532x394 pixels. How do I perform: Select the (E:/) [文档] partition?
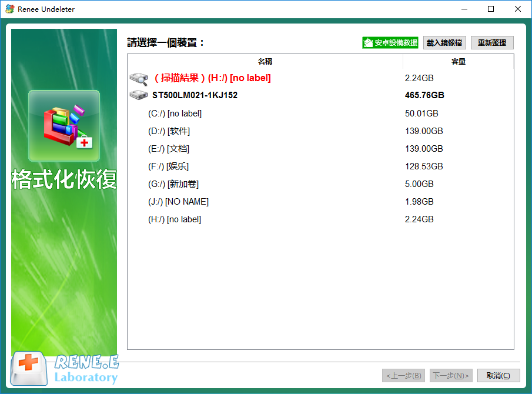tap(320, 149)
